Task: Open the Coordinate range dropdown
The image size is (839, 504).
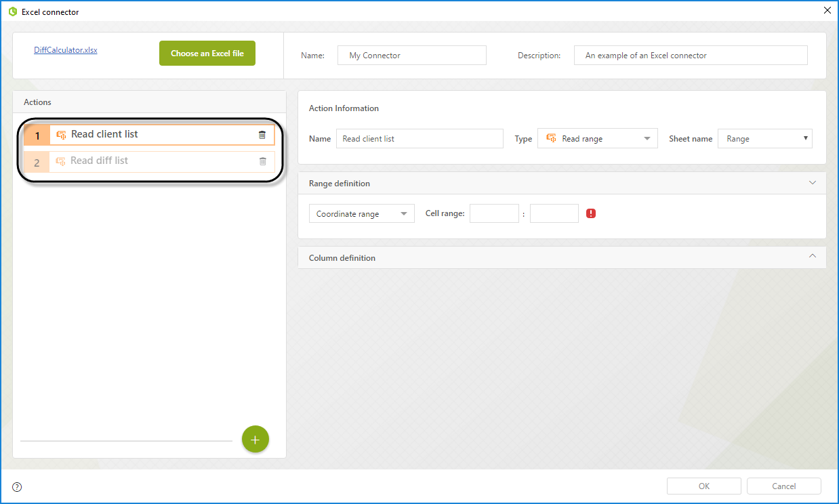Action: pos(361,214)
